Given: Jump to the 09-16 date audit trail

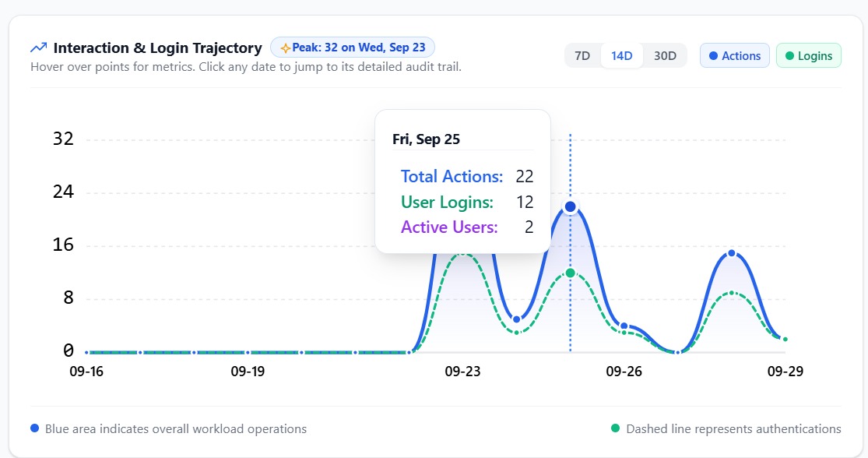Looking at the screenshot, I should click(86, 371).
